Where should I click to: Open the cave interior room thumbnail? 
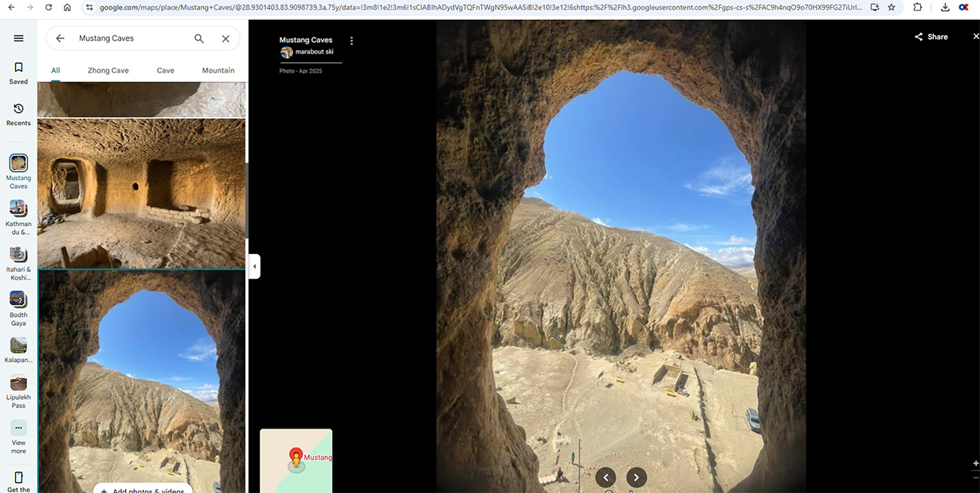pyautogui.click(x=142, y=194)
